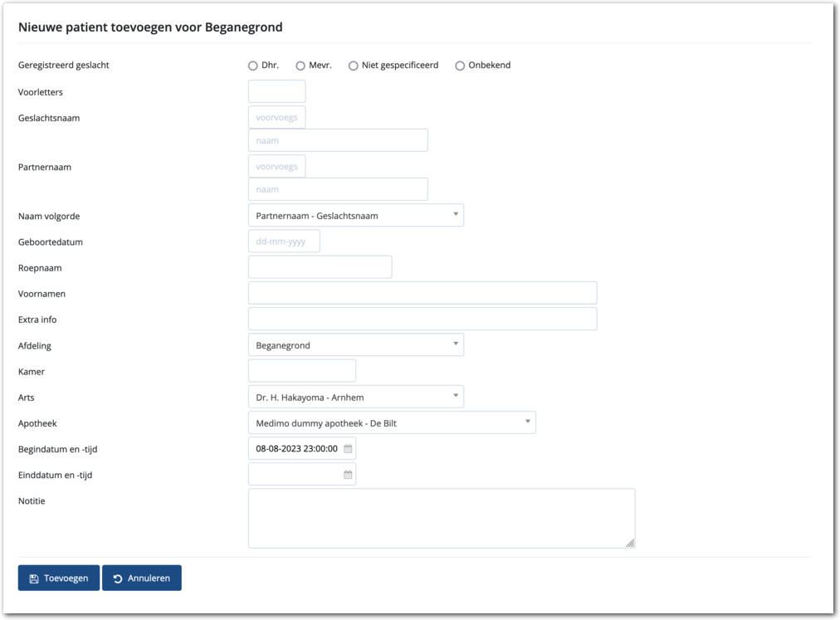Screen dimensions: 840x620
Task: Select the Dhr. radio button
Action: (253, 66)
